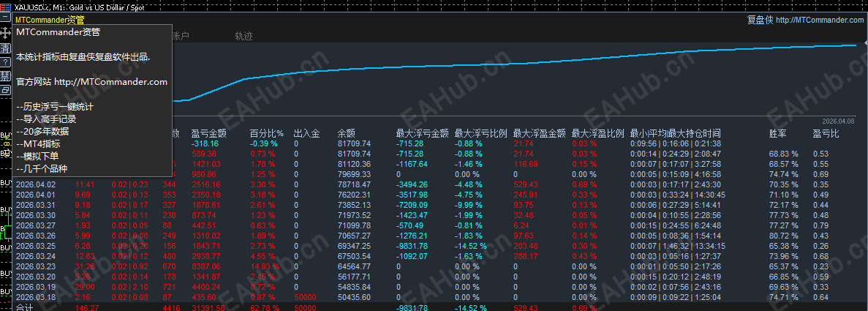Click the 禁 disable button

pyautogui.click(x=6, y=75)
